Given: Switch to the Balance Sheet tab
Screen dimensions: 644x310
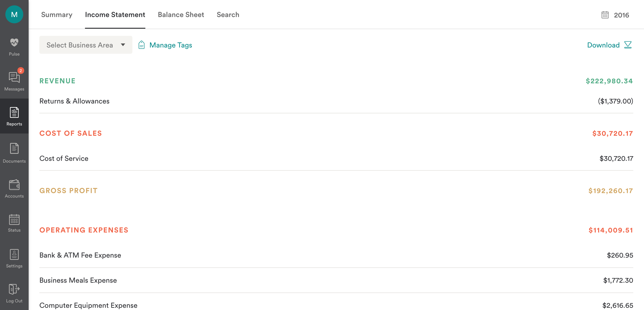Looking at the screenshot, I should pyautogui.click(x=181, y=15).
